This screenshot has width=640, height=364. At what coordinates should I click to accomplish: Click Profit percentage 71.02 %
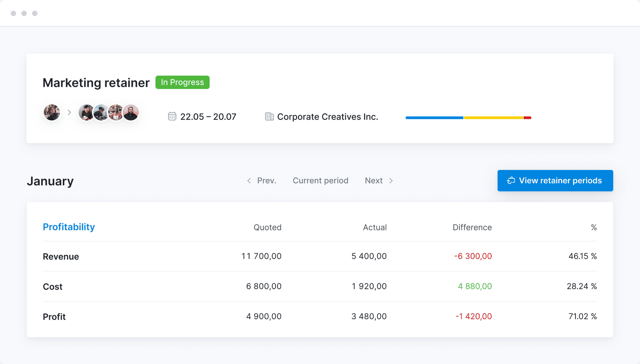582,316
